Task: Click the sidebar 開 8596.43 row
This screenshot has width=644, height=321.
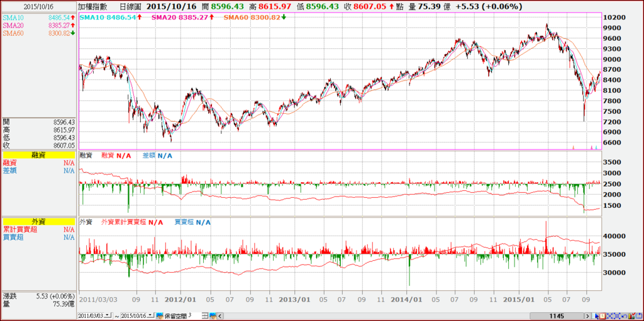Action: click(38, 122)
